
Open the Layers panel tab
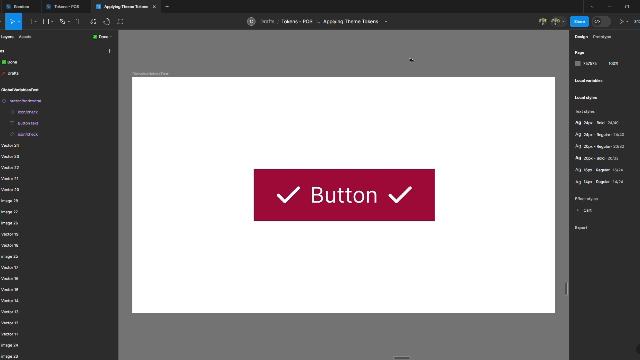(x=7, y=37)
